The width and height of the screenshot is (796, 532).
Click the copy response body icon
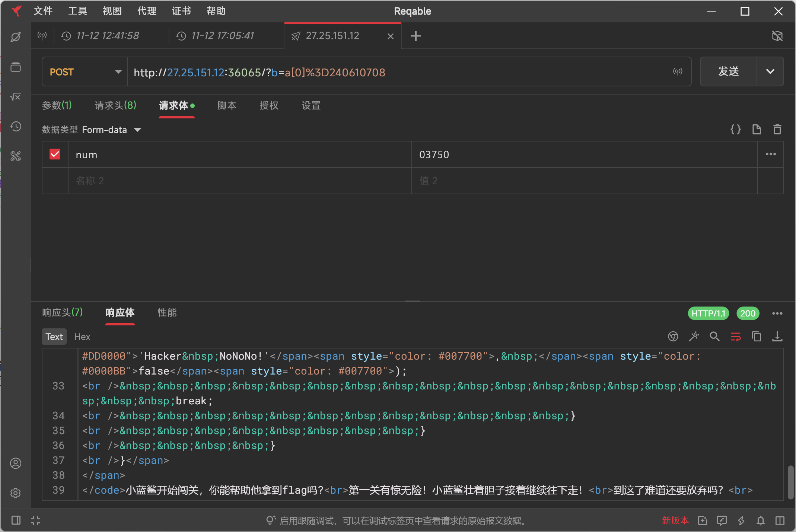(x=756, y=337)
